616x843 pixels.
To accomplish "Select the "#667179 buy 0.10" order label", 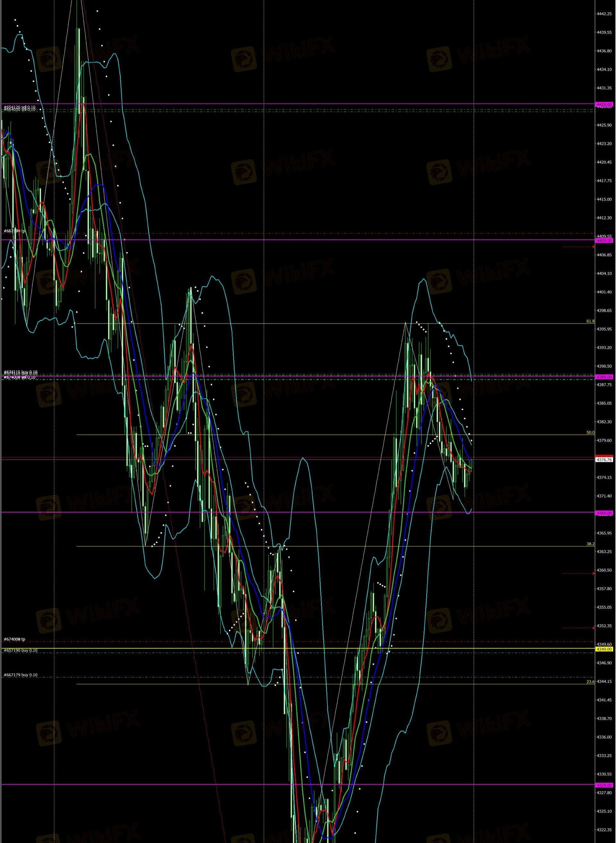I will click(x=21, y=675).
